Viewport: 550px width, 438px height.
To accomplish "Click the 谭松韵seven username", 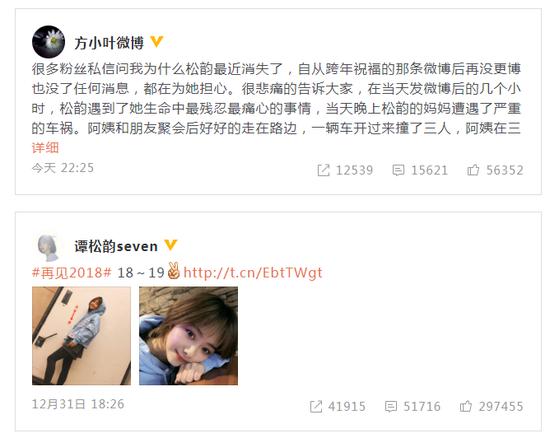I will [x=116, y=247].
